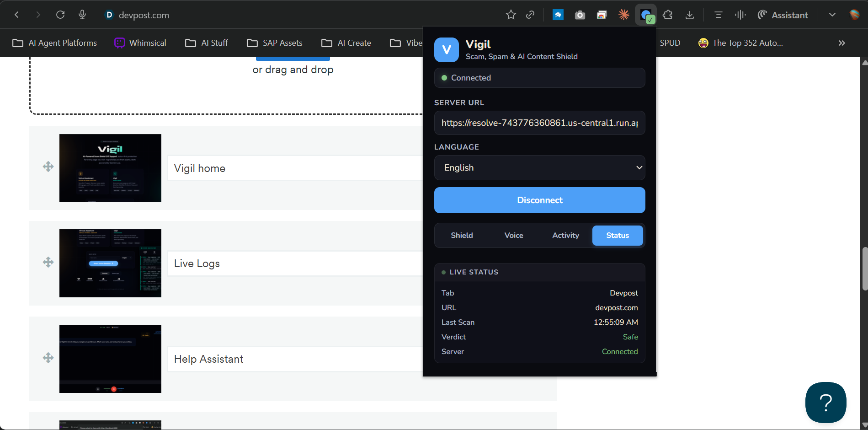This screenshot has height=430, width=868.
Task: Open the Whimsical bookmark
Action: (140, 43)
